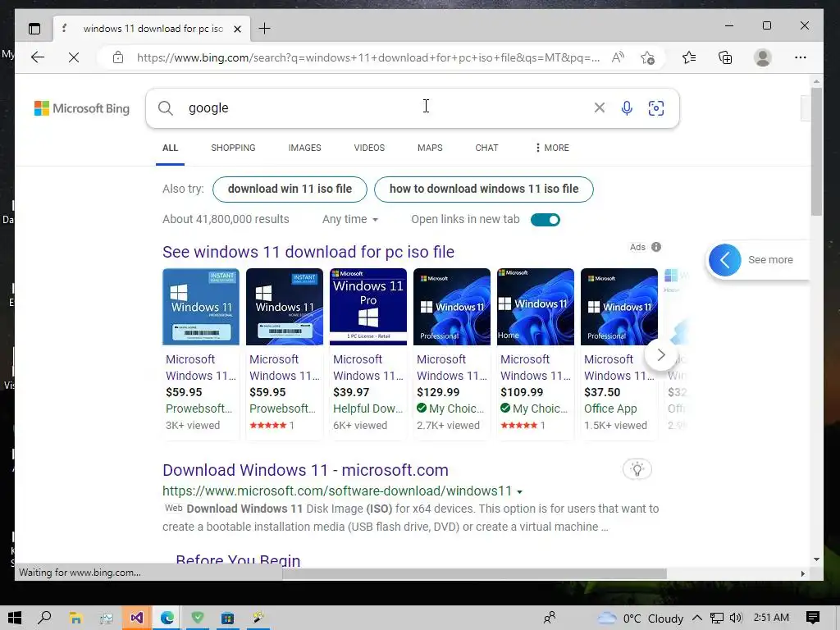840x630 pixels.
Task: Open the Any time filter dropdown
Action: tap(349, 219)
